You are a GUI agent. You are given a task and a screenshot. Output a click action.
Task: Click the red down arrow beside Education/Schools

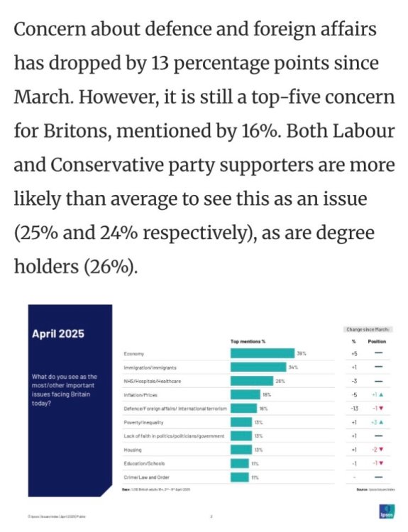(381, 463)
